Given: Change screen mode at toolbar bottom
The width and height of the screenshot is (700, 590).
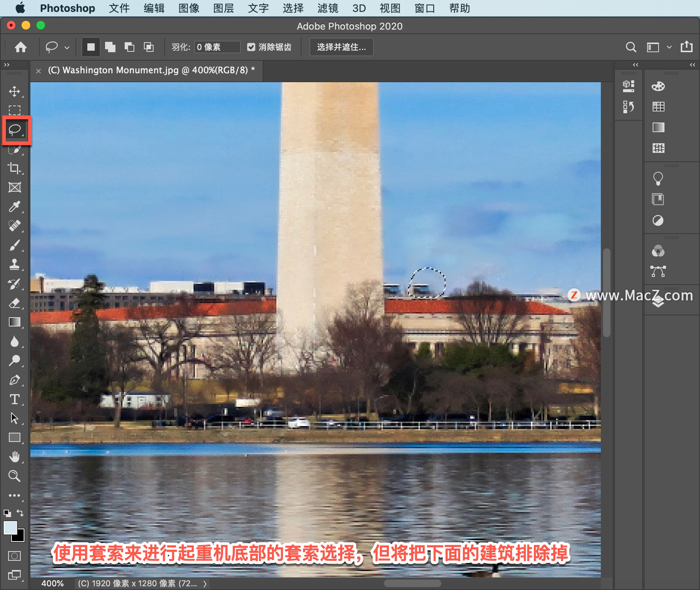Looking at the screenshot, I should [14, 575].
